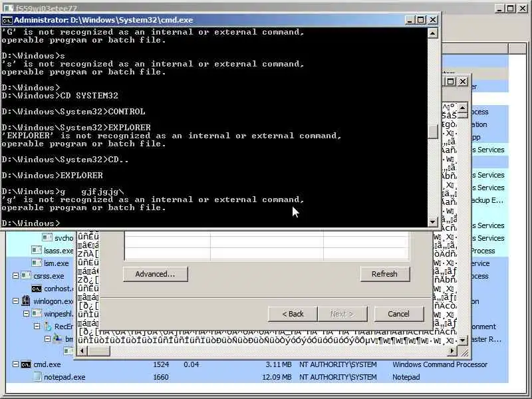Click NT AUTHORITY\SYSTEM in notepad.exe row
Viewport: 532px width, 399px height.
tap(338, 377)
